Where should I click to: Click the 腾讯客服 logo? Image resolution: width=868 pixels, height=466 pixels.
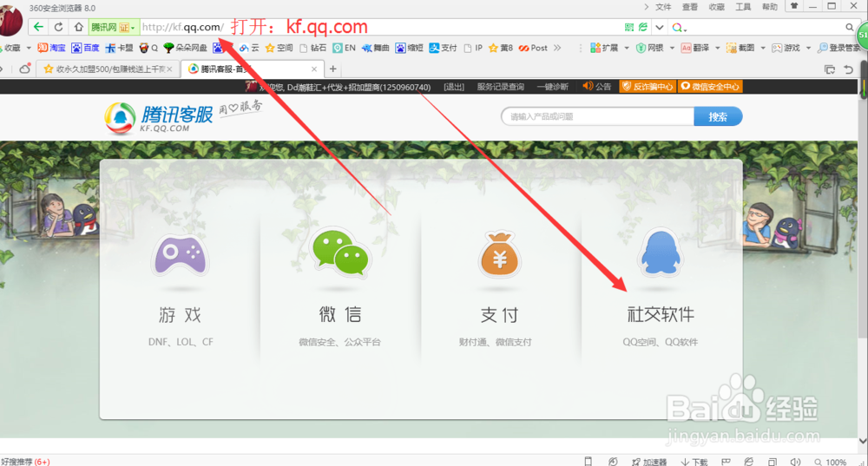159,118
